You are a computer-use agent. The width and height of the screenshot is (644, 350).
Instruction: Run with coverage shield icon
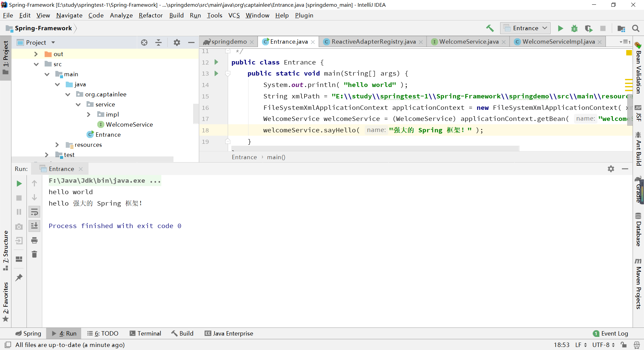click(x=589, y=28)
